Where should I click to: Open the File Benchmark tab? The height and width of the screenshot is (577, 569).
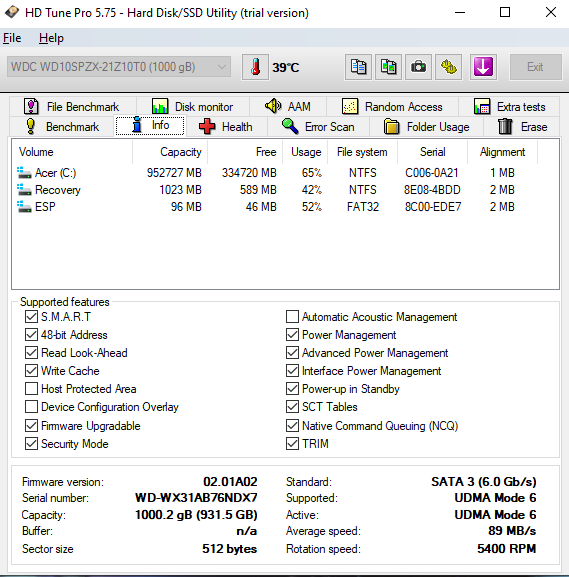click(73, 107)
